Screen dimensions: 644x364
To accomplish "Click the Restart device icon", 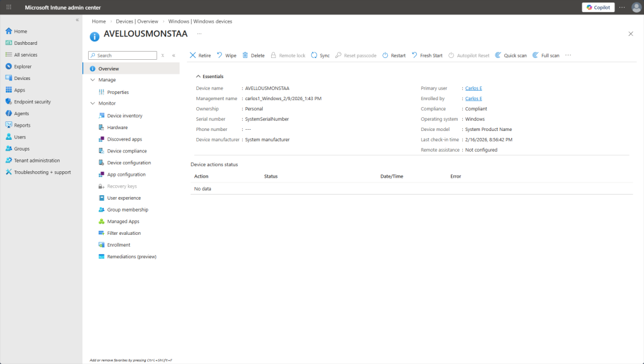I will pos(386,55).
